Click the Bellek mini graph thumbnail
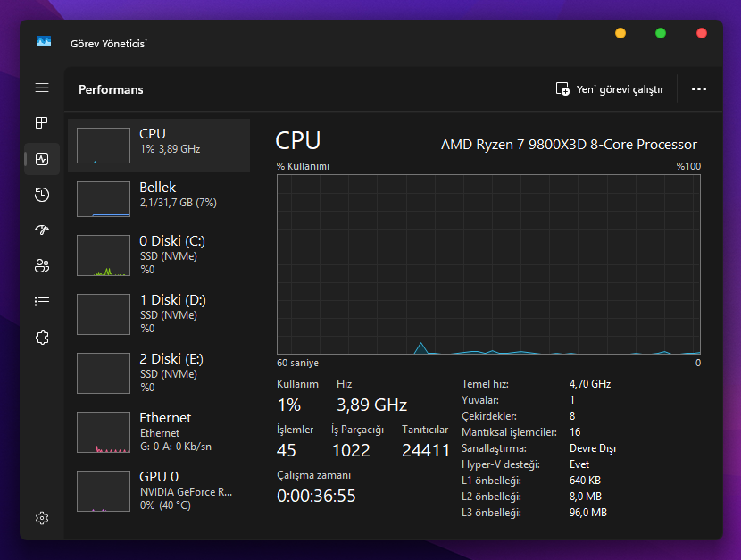741x560 pixels. [104, 199]
